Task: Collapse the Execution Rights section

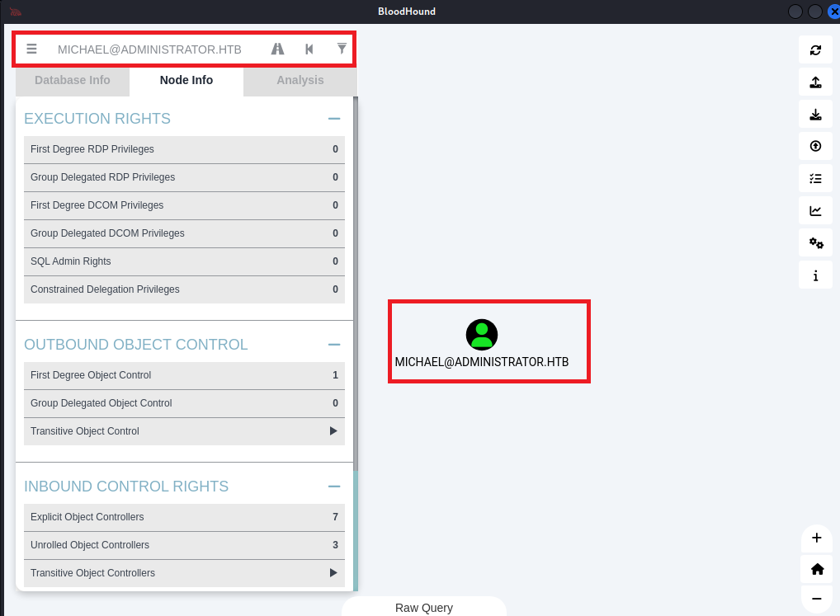Action: click(334, 119)
